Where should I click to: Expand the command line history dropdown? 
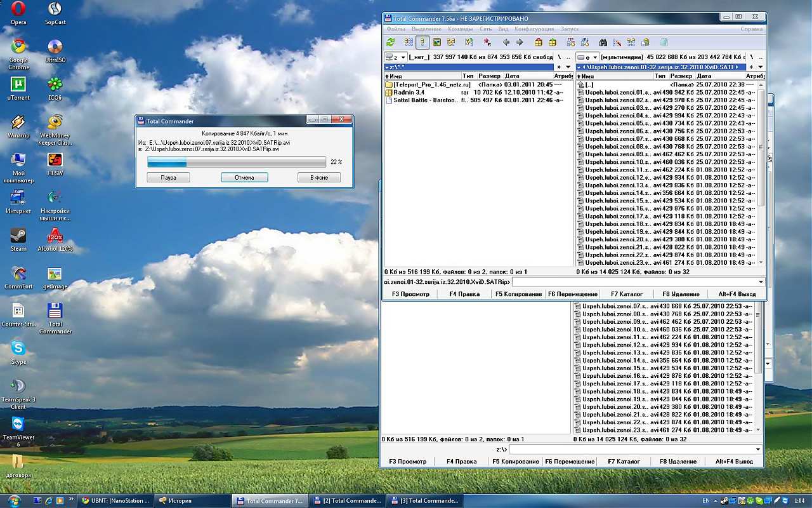pyautogui.click(x=761, y=282)
